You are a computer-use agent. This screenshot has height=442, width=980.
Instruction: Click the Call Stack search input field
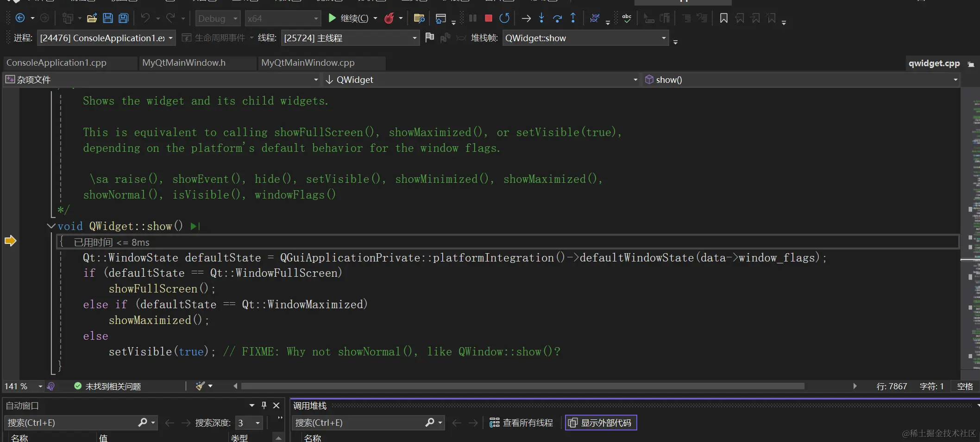[358, 423]
